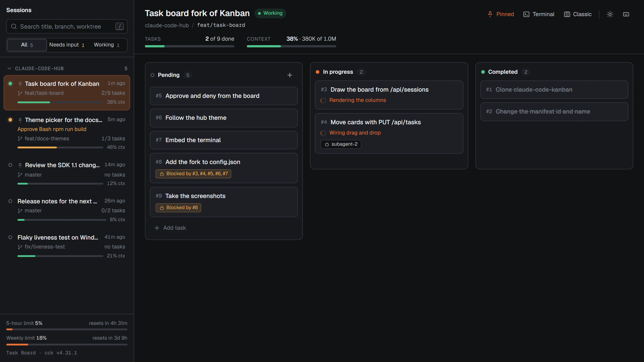The width and height of the screenshot is (644, 362).
Task: Open card #9 Take the screenshots
Action: (224, 202)
